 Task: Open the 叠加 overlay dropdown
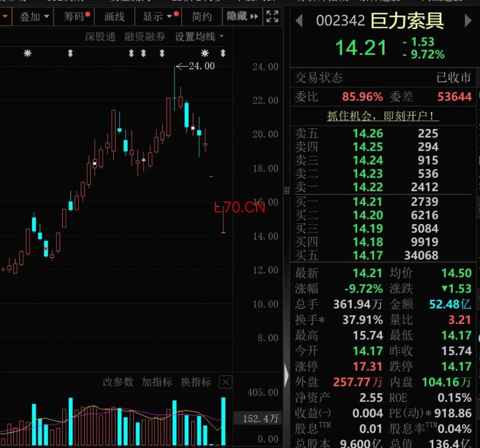[34, 17]
